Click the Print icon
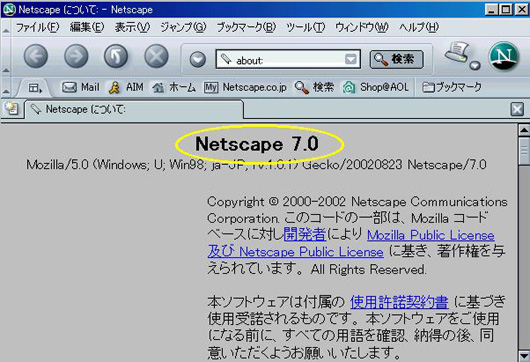The image size is (530, 362). 457,52
